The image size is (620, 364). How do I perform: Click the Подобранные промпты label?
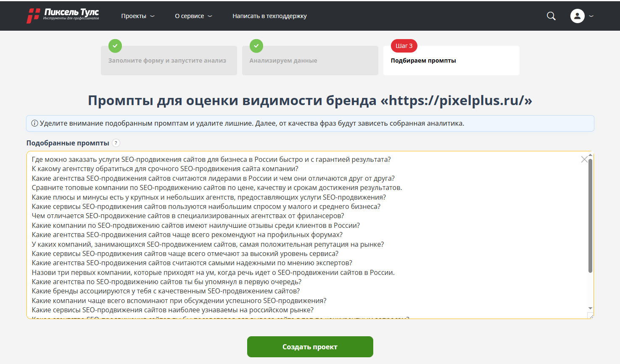68,143
